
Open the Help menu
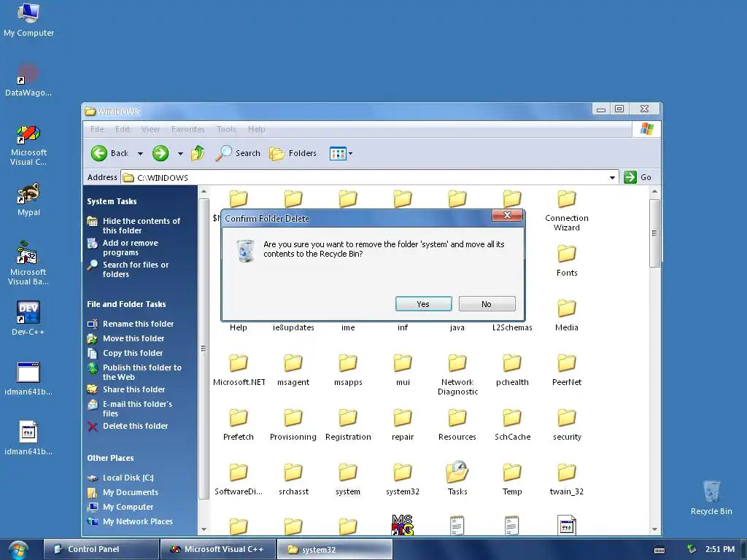pos(256,129)
